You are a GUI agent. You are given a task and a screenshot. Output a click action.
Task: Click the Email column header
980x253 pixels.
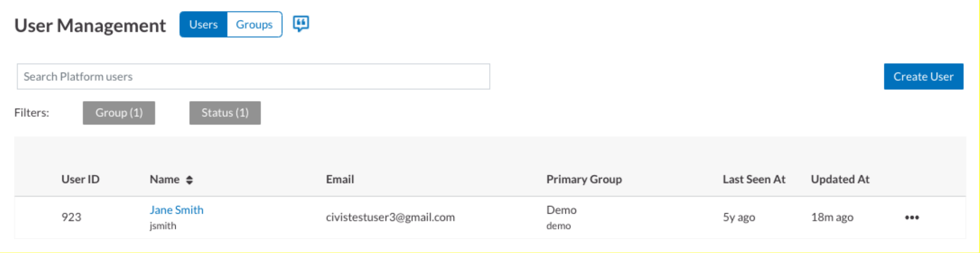click(x=340, y=179)
